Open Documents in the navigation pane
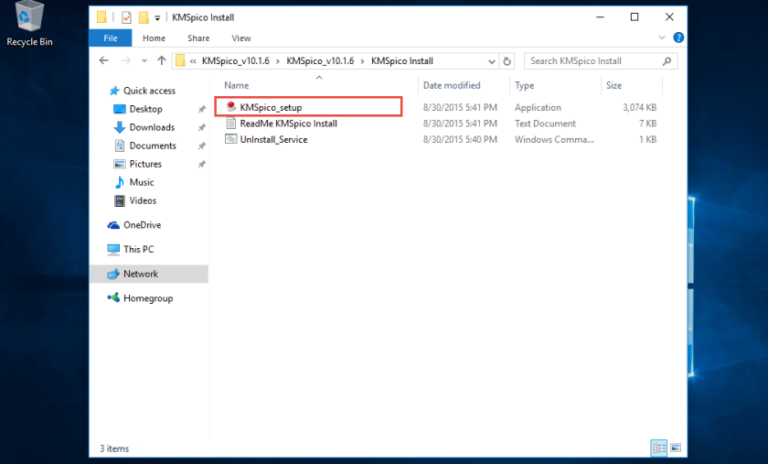Viewport: 768px width, 464px height. point(152,146)
